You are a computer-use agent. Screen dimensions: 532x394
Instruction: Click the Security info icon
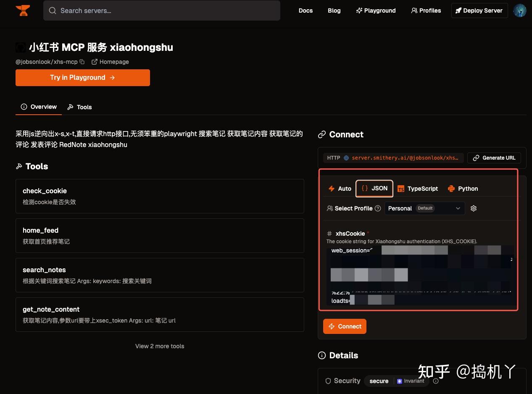click(436, 381)
